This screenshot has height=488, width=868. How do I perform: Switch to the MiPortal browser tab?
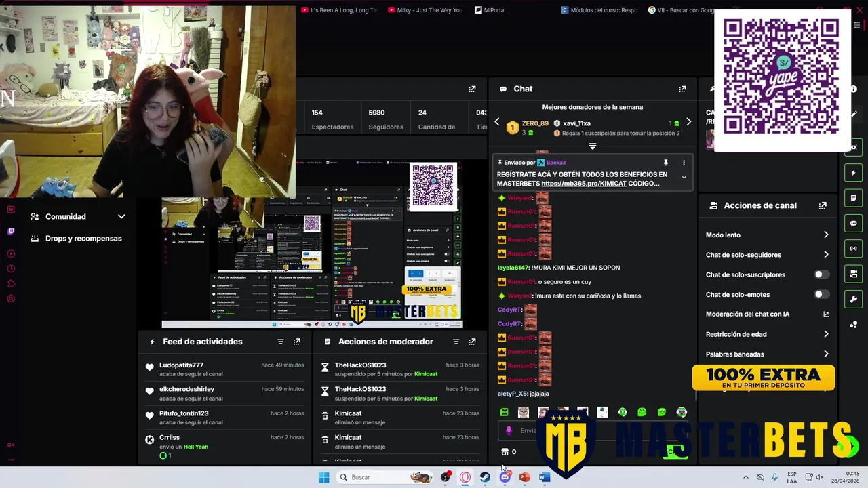tap(490, 10)
